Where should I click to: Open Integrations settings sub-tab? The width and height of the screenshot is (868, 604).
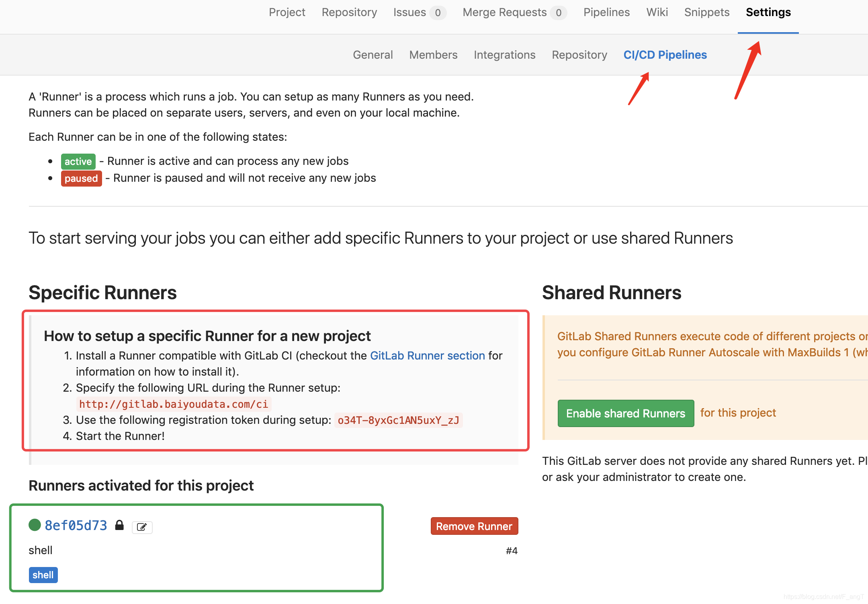coord(504,55)
